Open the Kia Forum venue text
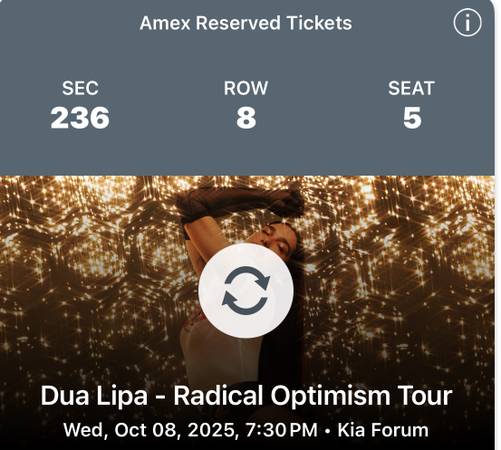This screenshot has width=501, height=450. point(383,430)
